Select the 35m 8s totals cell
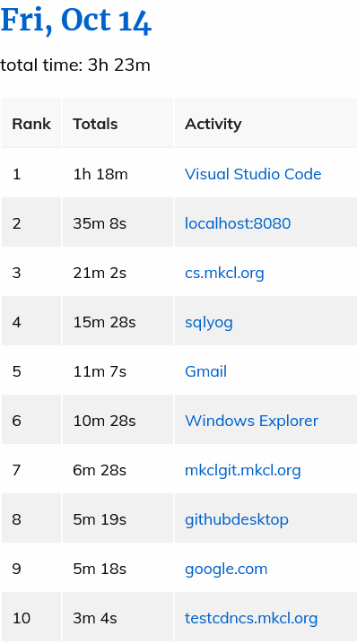The image size is (357, 644). [x=118, y=222]
